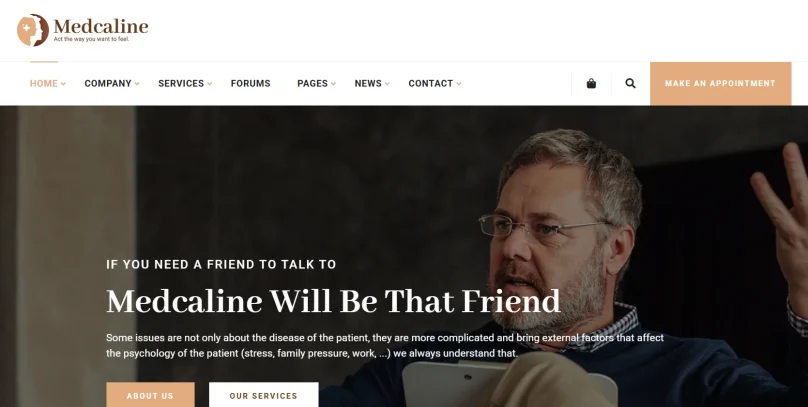Go to the Forums page
Image resolution: width=808 pixels, height=407 pixels.
tap(250, 83)
